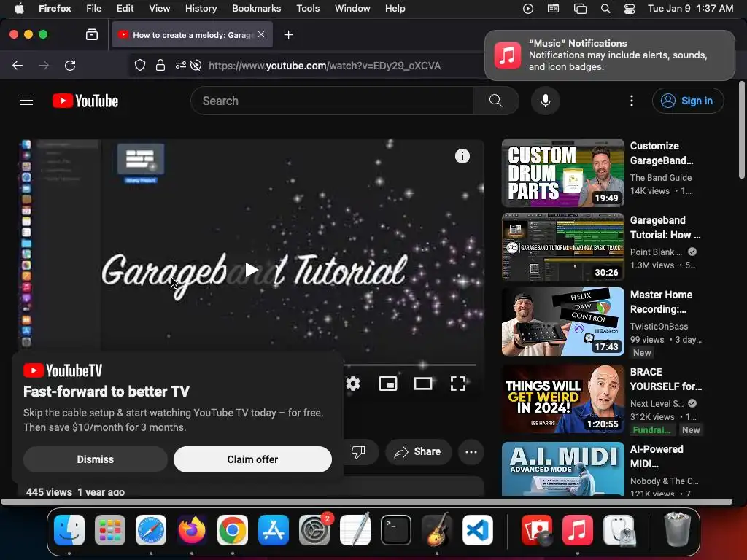
Task: Open Finder from the Dock
Action: pyautogui.click(x=69, y=530)
